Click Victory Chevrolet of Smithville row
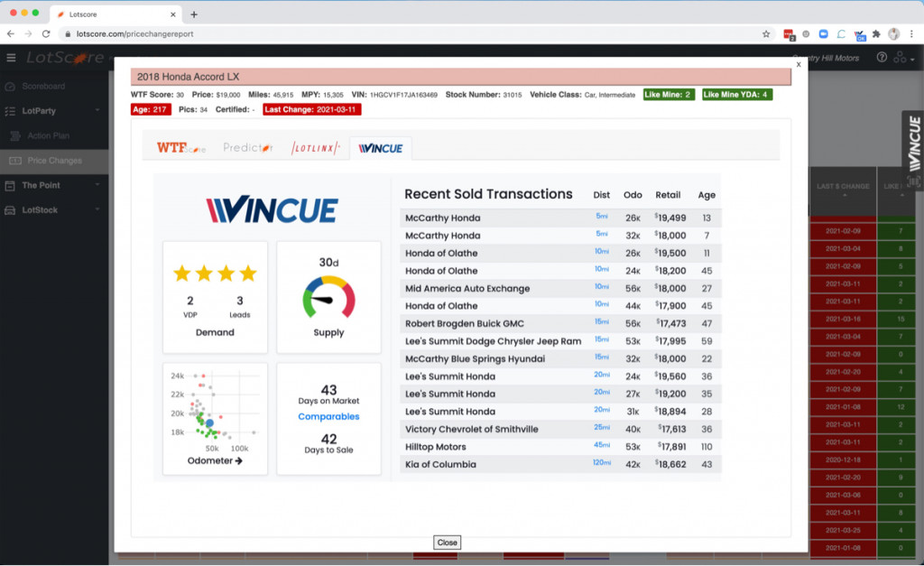Screen dimensions: 924x566 pyautogui.click(x=560, y=429)
